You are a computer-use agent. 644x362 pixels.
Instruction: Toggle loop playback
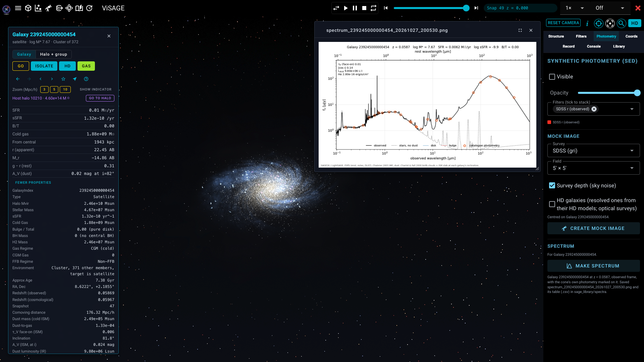tap(373, 8)
